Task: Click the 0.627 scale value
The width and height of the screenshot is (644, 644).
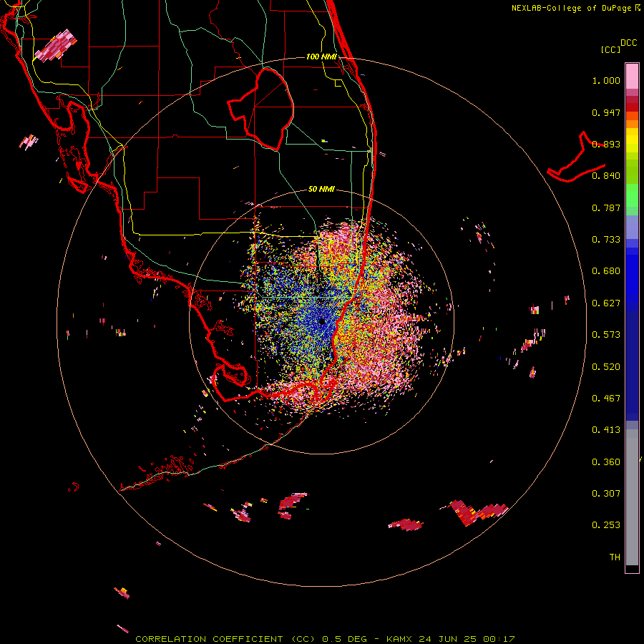Action: [x=606, y=303]
